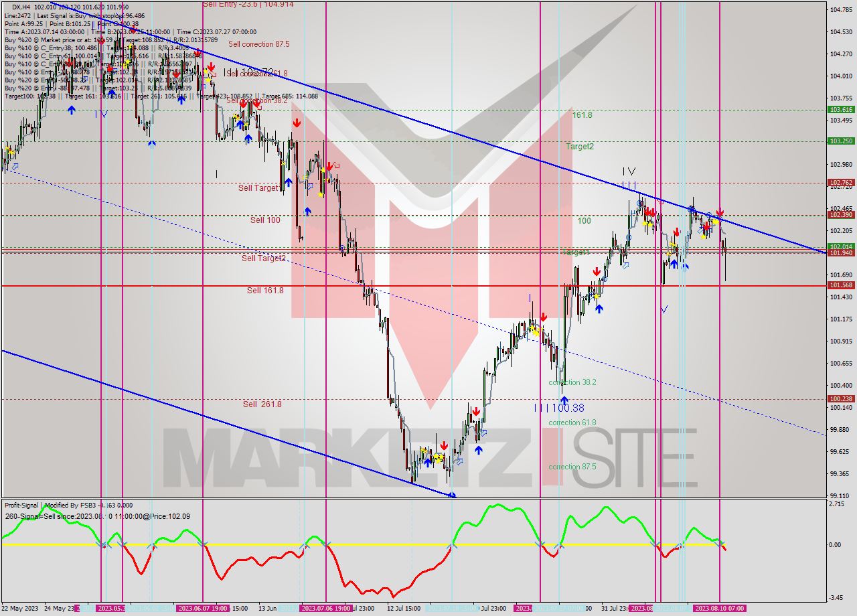Select the Target100 targets summary line
857x616 pixels.
coord(161,96)
